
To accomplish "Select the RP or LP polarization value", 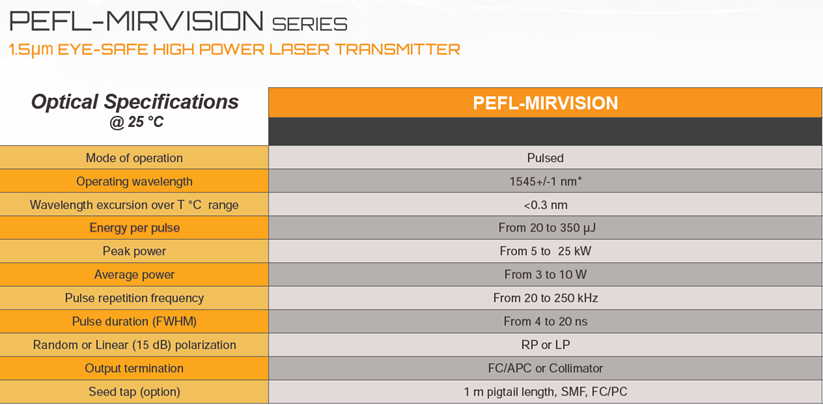I will tap(545, 345).
